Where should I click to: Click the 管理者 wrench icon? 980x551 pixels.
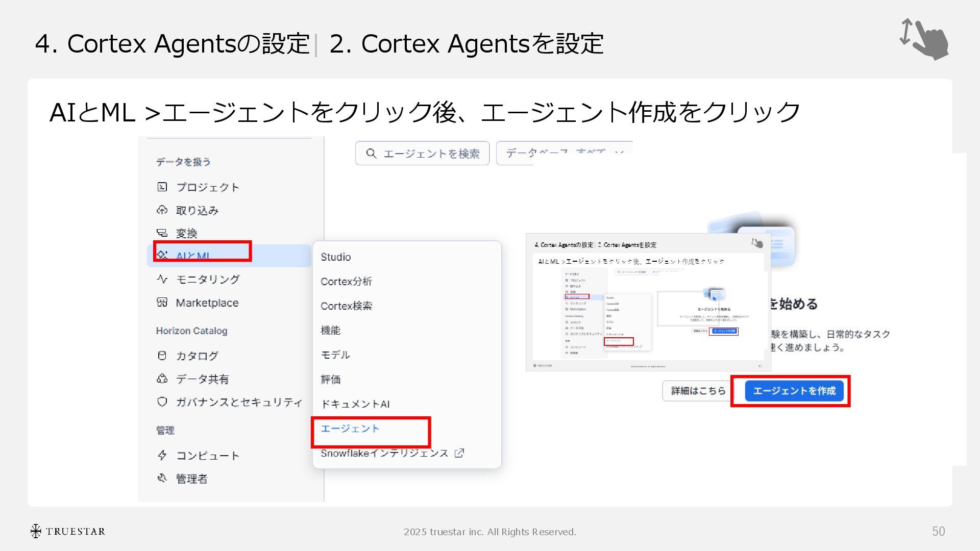point(162,479)
